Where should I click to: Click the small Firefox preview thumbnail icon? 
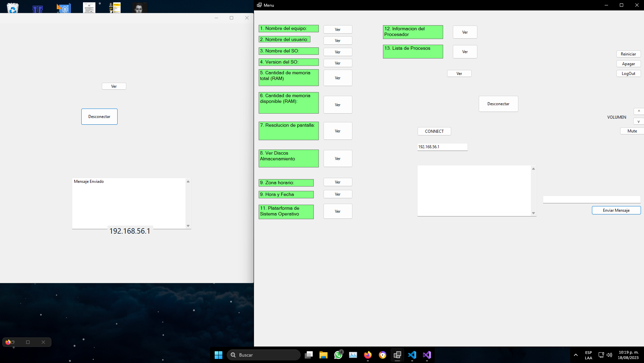[8, 342]
